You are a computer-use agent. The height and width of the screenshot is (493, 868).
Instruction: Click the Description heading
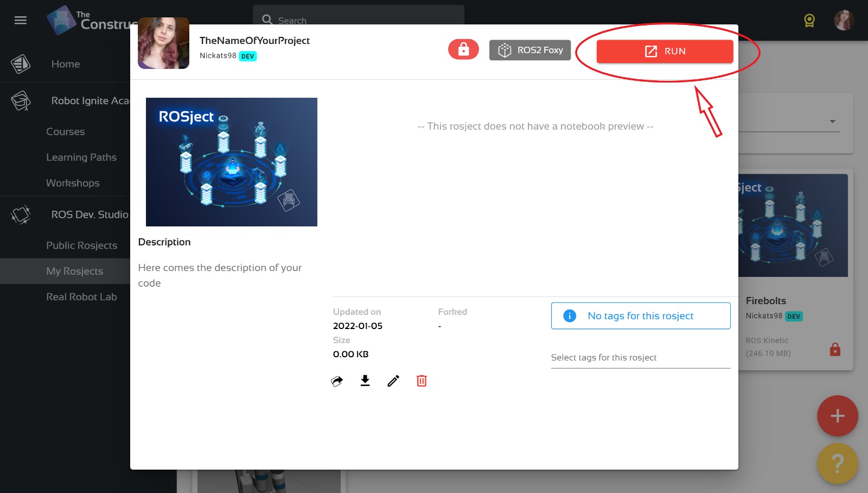point(164,242)
